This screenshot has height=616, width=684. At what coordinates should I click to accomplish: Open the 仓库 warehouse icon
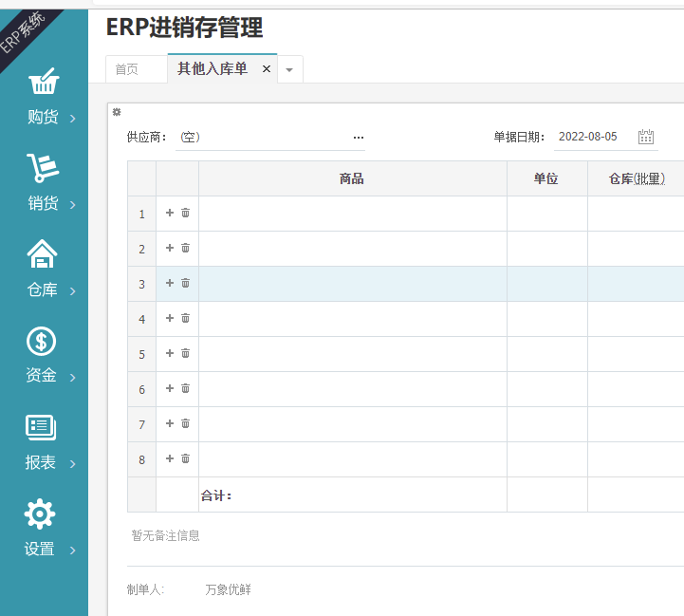click(43, 254)
